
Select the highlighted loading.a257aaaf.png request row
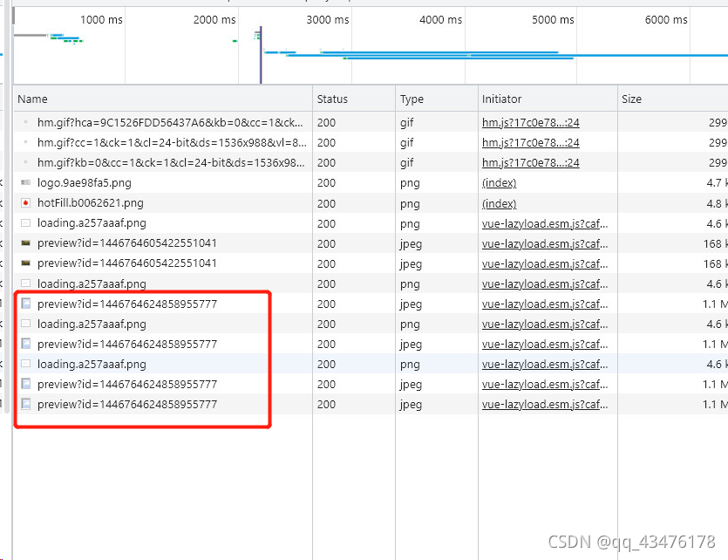(131, 364)
